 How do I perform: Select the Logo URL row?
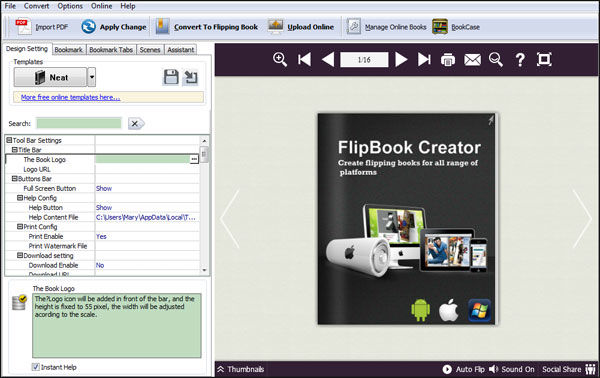(103, 169)
